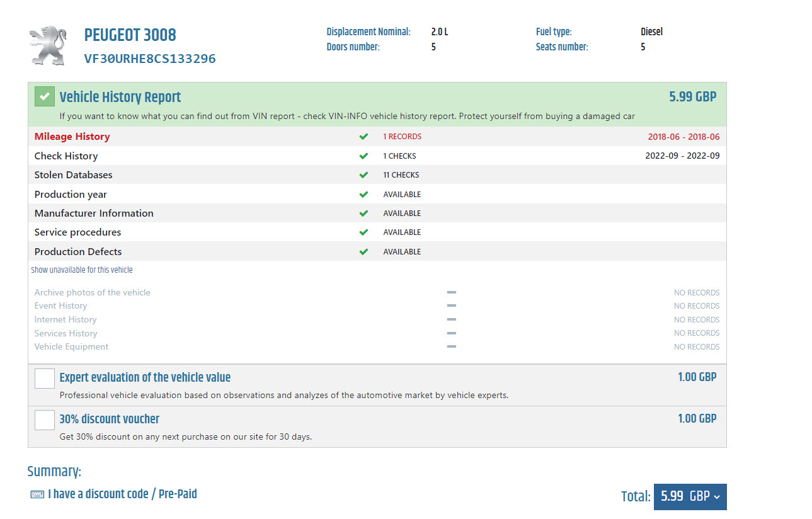Click the 5.99 GBP report price
This screenshot has width=812, height=519.
tap(693, 97)
